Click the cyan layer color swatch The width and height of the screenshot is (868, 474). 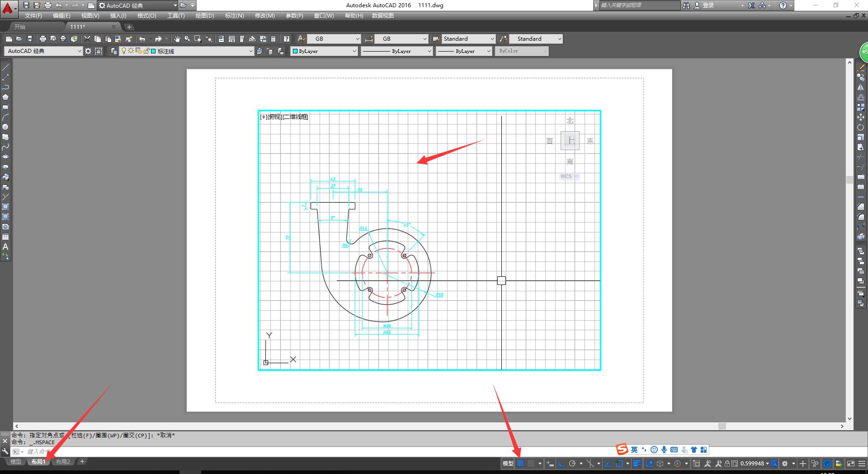pos(154,51)
